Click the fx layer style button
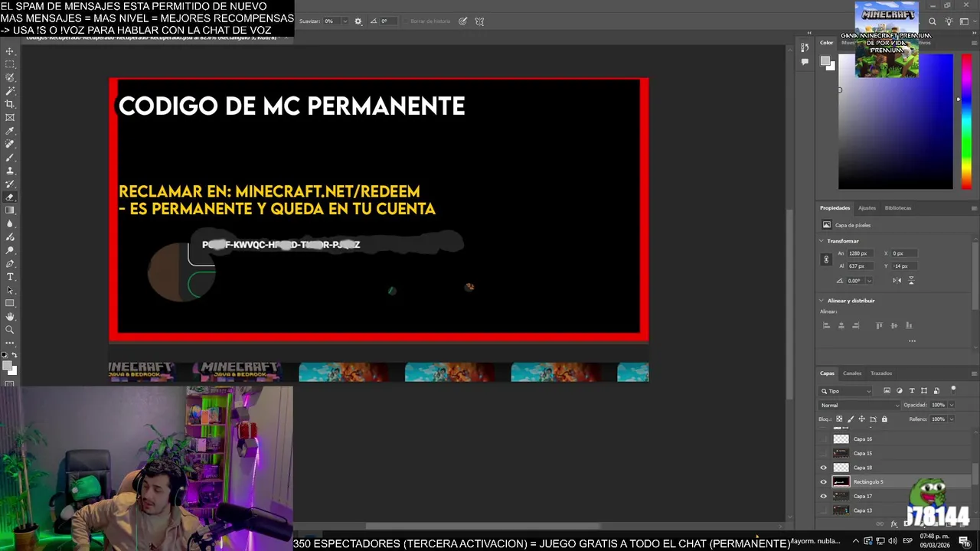 893,524
